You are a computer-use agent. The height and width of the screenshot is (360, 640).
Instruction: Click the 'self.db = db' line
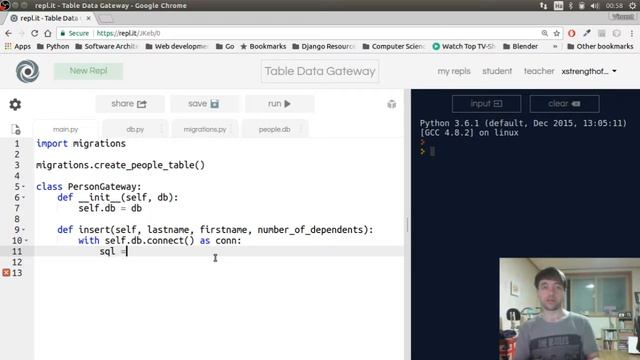(x=110, y=208)
